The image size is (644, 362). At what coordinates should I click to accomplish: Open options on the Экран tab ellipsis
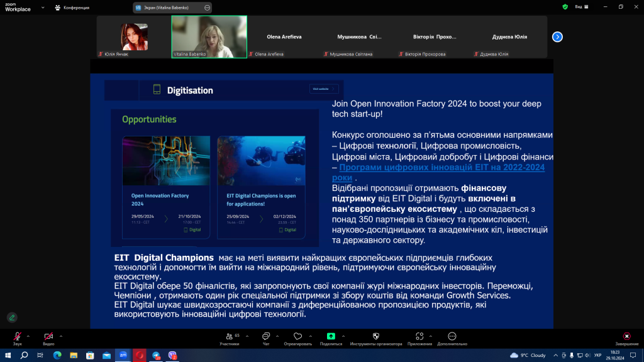point(207,8)
